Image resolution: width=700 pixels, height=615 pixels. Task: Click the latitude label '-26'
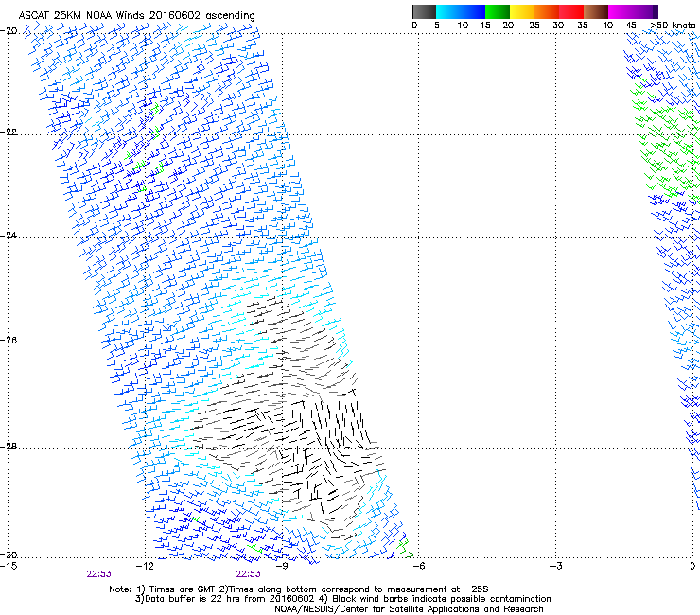[x=9, y=341]
